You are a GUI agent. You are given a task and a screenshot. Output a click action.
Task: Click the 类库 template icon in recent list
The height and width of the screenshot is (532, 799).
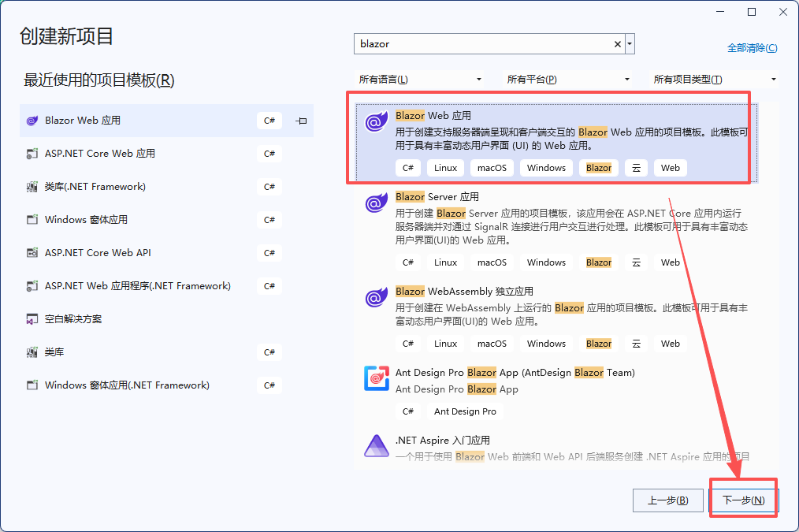click(32, 352)
